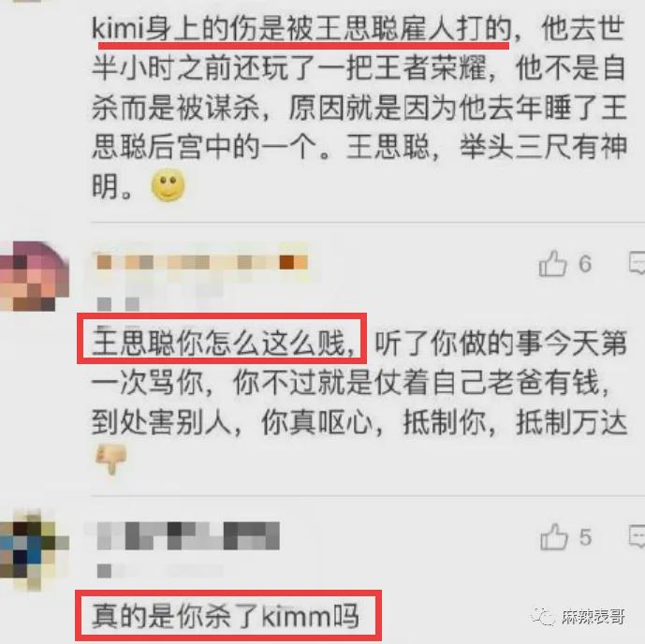
Task: Click the WeChat logo in watermark
Action: point(542,617)
